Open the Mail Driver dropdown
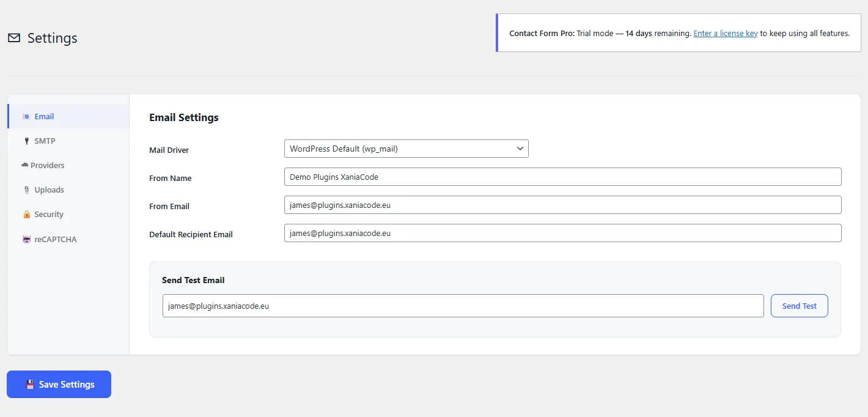The width and height of the screenshot is (868, 417). coord(406,149)
